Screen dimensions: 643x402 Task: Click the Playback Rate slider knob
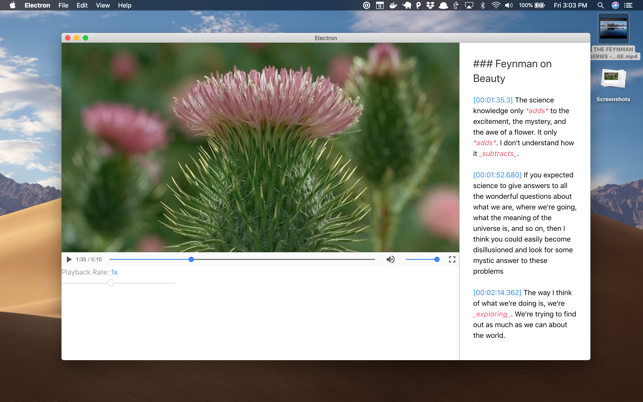pyautogui.click(x=110, y=283)
